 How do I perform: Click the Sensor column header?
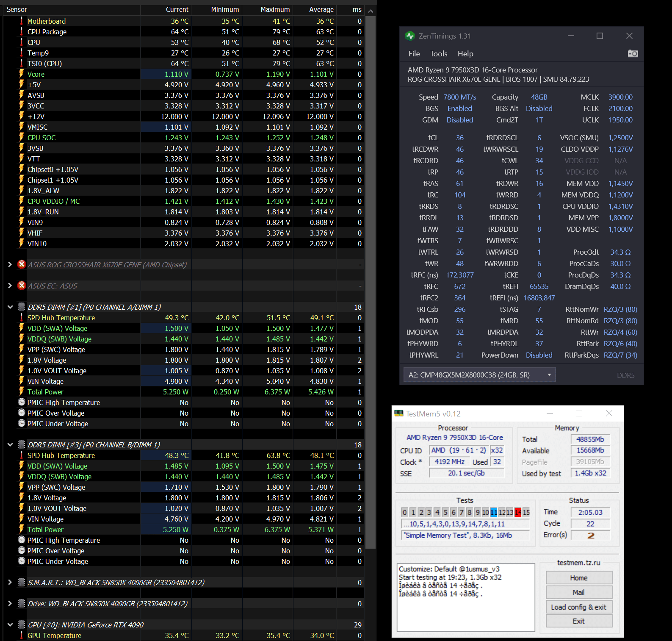[71, 9]
